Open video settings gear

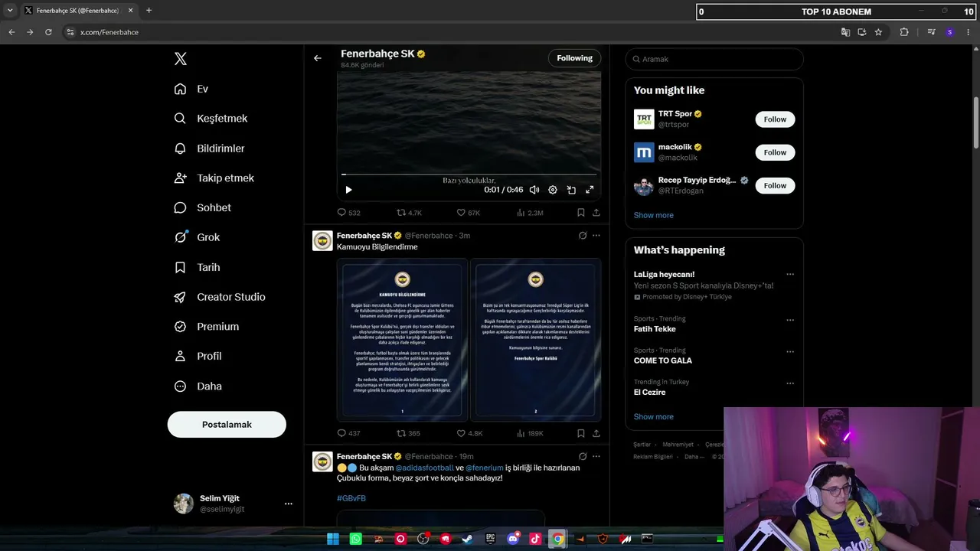[553, 190]
